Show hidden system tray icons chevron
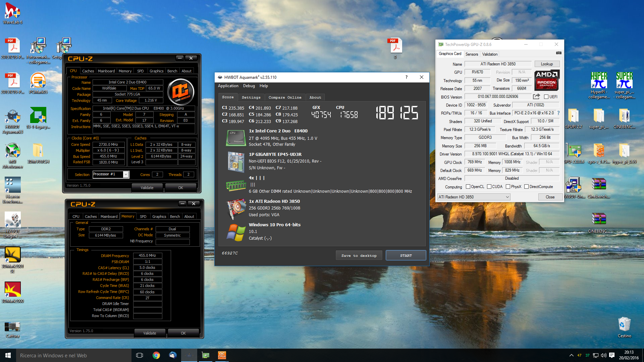644x362 pixels. [571, 355]
